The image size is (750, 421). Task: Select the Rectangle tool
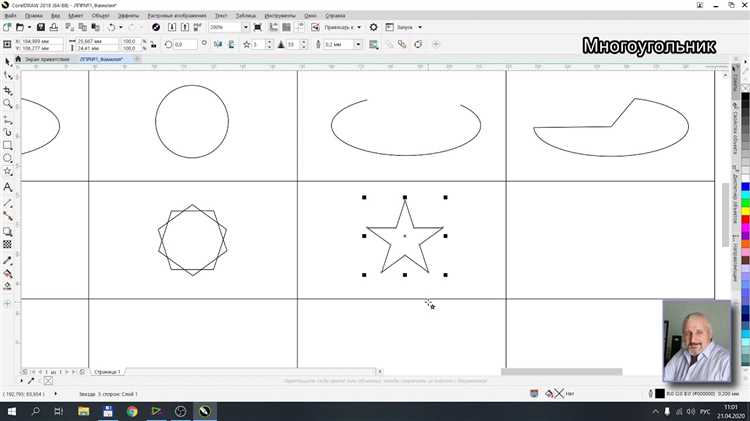(x=8, y=145)
